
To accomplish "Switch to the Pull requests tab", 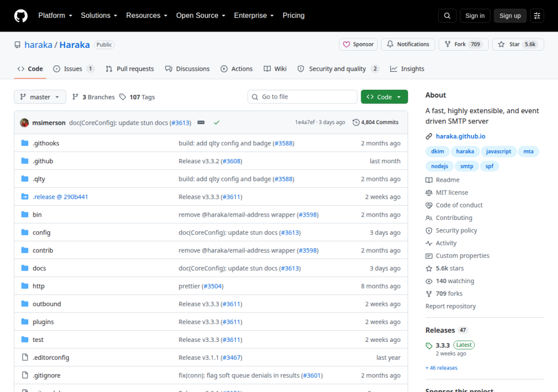I will tap(130, 69).
